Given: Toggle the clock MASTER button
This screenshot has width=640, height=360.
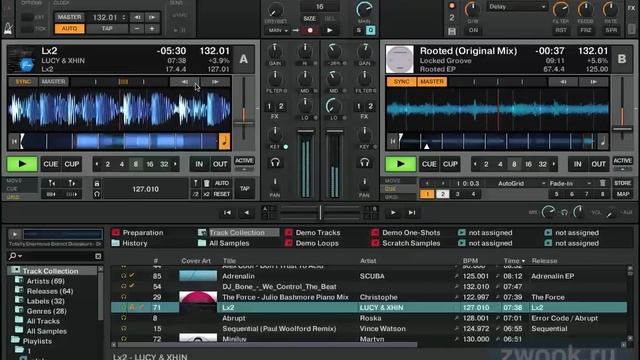Looking at the screenshot, I should click(x=69, y=17).
